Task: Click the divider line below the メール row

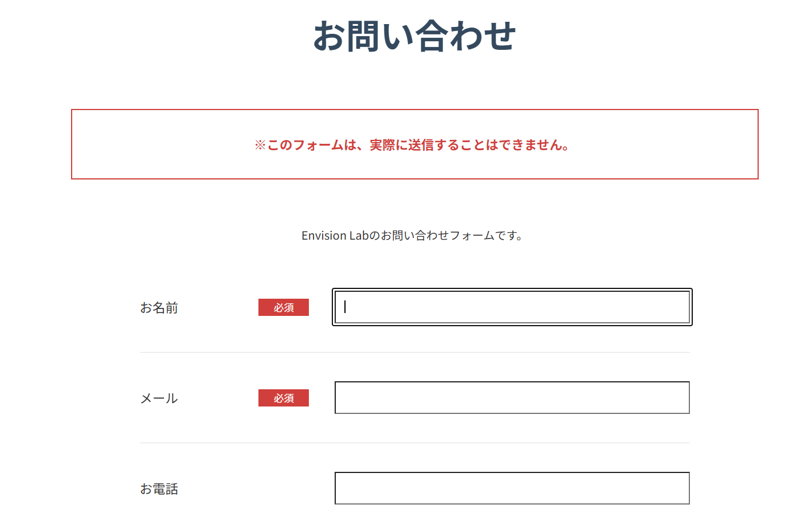Action: [x=414, y=443]
